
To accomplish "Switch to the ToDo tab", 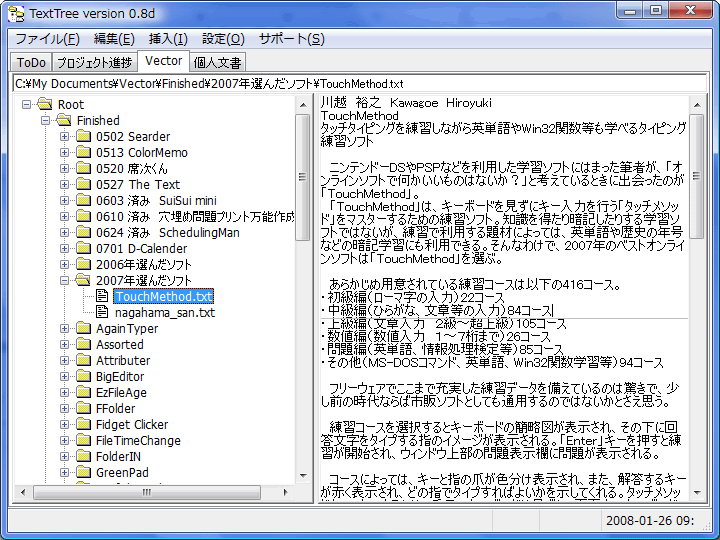I will tap(31, 62).
